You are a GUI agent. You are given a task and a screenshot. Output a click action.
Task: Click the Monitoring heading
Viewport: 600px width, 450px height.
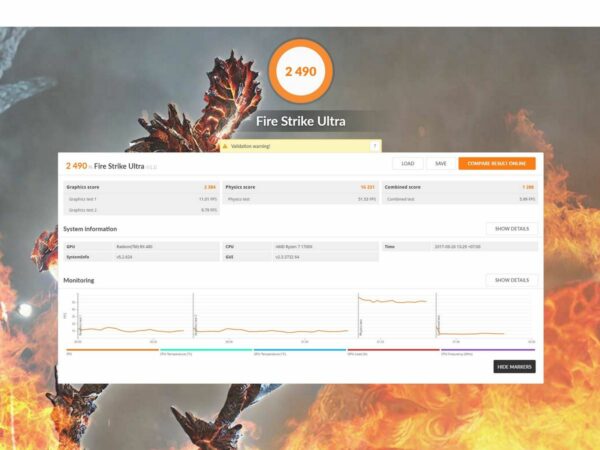click(78, 280)
